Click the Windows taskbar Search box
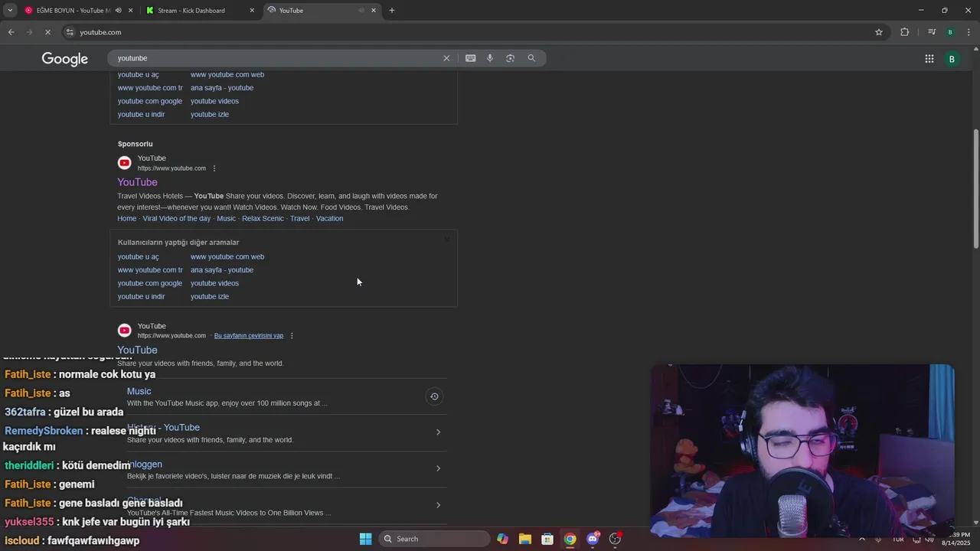The height and width of the screenshot is (551, 980). [435, 539]
